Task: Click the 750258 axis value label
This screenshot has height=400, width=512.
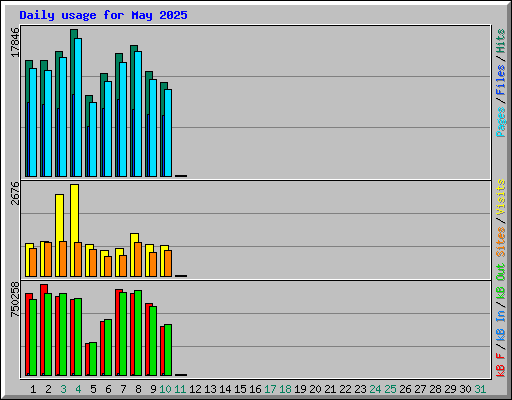Action: coord(15,299)
